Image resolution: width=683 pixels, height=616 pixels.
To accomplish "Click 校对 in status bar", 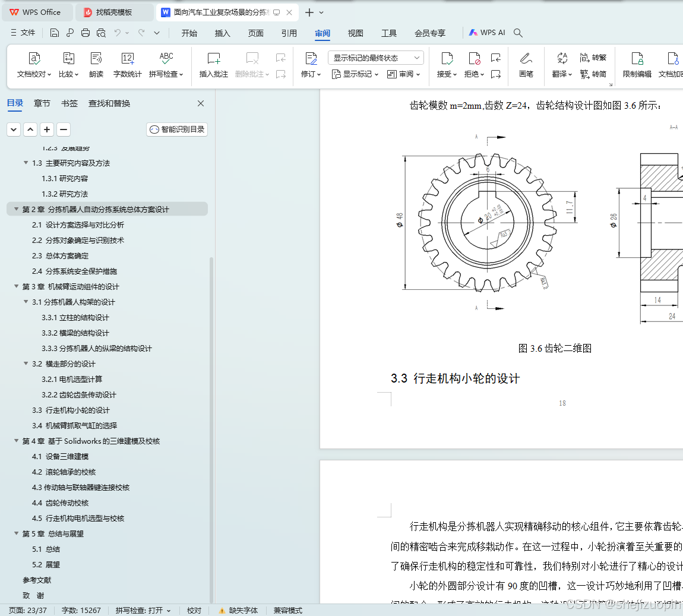I will coord(194,610).
